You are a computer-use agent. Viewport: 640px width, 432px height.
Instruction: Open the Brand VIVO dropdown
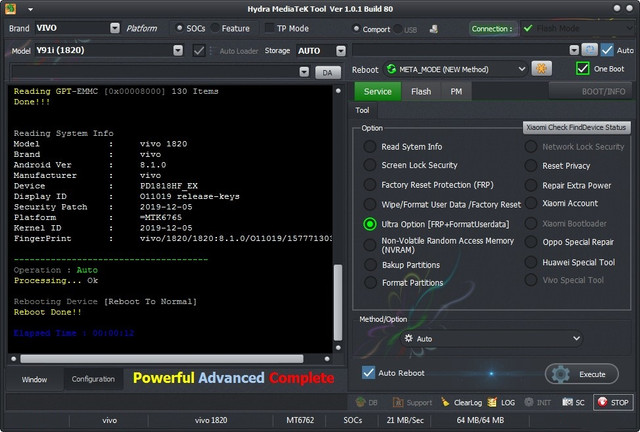click(x=115, y=28)
